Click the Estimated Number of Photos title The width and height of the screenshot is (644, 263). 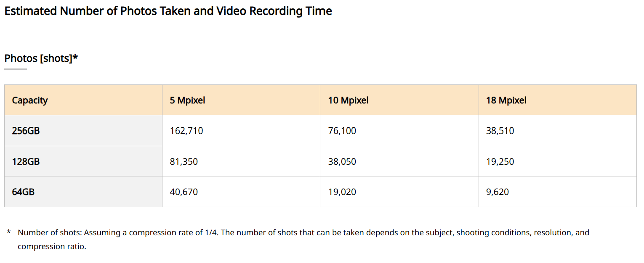168,11
